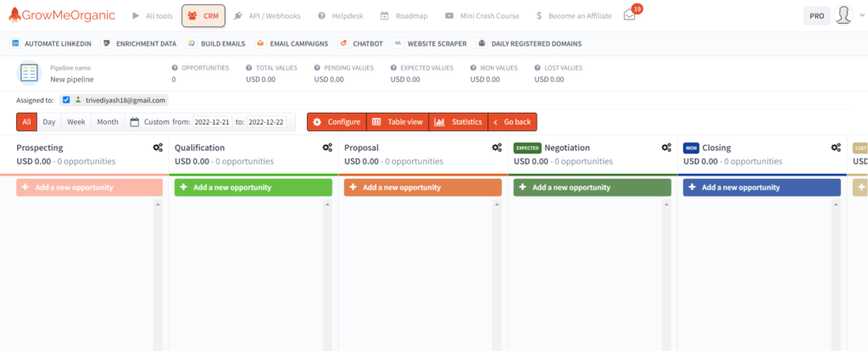Click the Lost Values help icon
The image size is (868, 351).
[x=538, y=68]
